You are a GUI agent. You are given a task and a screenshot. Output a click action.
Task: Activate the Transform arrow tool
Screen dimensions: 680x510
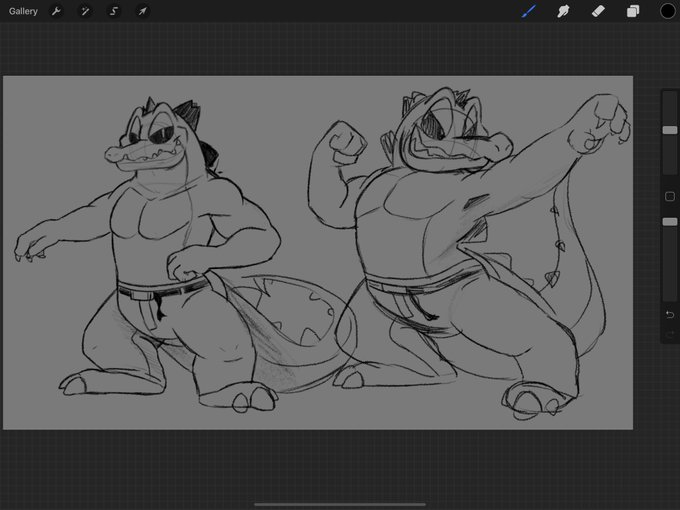[142, 11]
